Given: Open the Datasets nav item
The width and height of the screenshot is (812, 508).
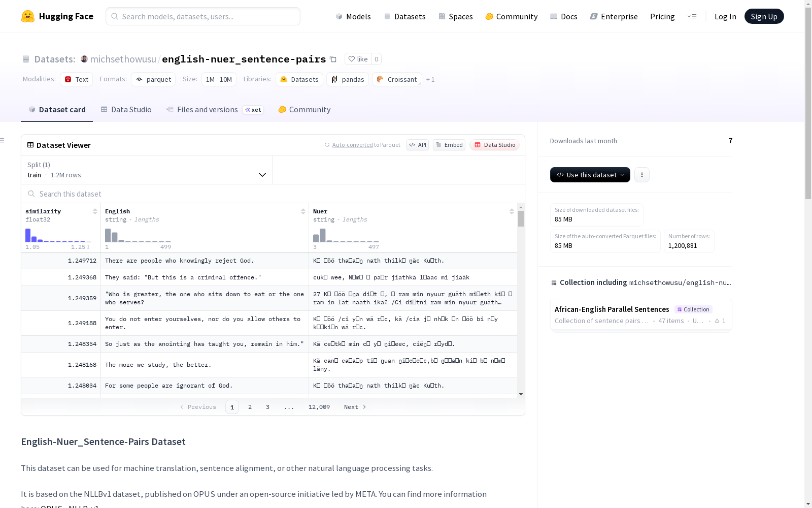Looking at the screenshot, I should pos(404,16).
